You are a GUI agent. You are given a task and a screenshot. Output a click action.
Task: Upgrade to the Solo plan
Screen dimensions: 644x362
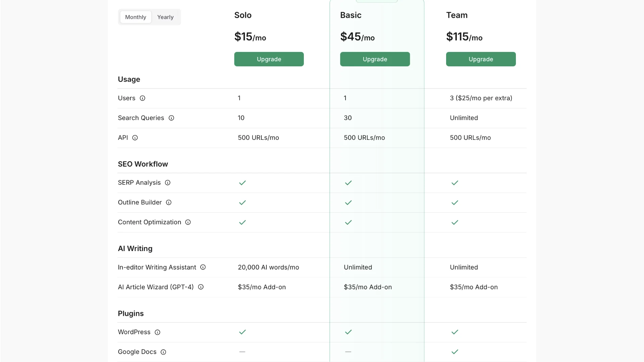269,59
